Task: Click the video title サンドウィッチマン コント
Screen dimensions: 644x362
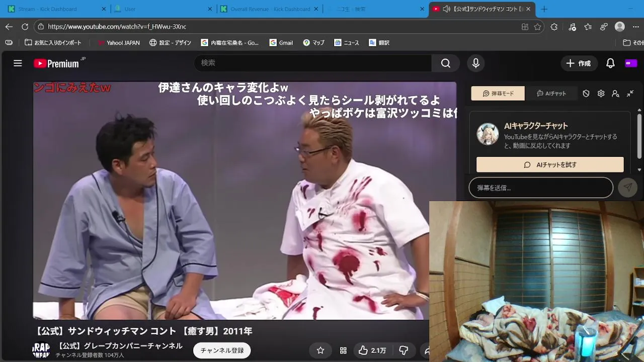Action: tap(143, 331)
